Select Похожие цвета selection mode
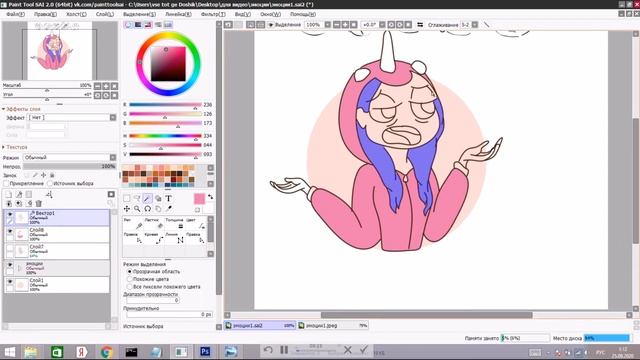 129,279
